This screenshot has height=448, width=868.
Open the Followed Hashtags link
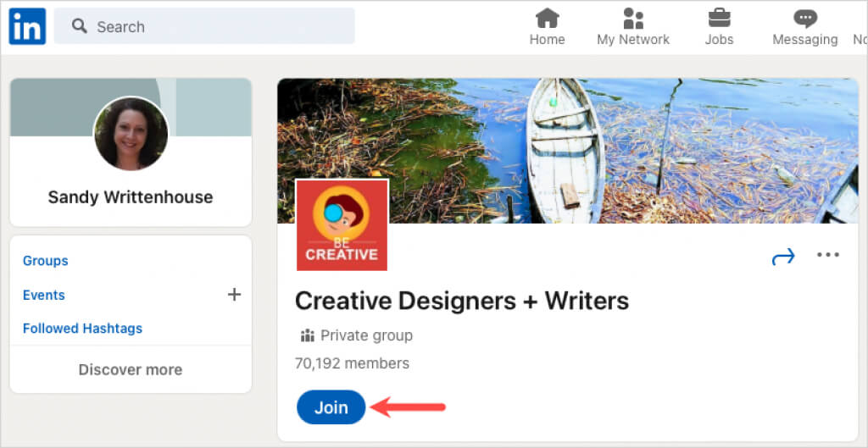click(82, 329)
